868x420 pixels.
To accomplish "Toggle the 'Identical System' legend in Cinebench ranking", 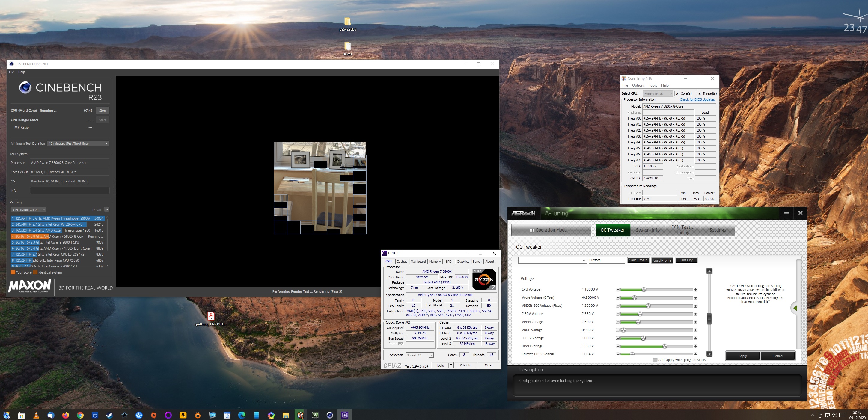I will tap(35, 272).
